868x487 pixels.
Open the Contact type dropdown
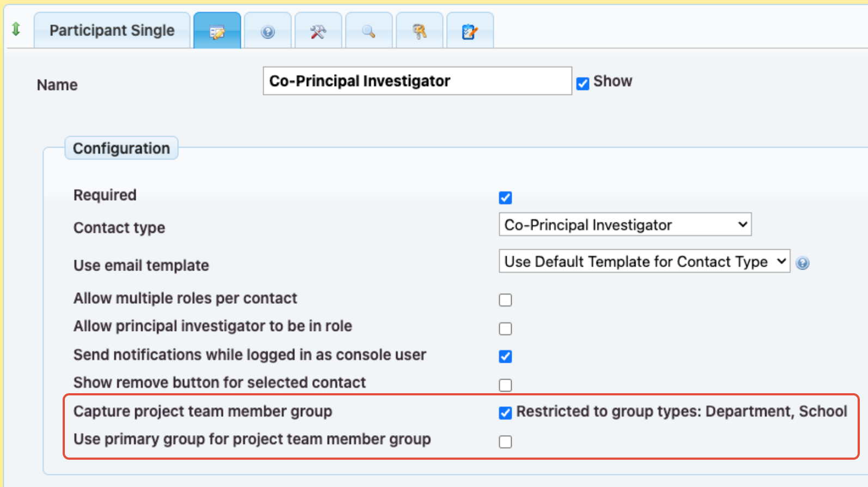coord(625,225)
